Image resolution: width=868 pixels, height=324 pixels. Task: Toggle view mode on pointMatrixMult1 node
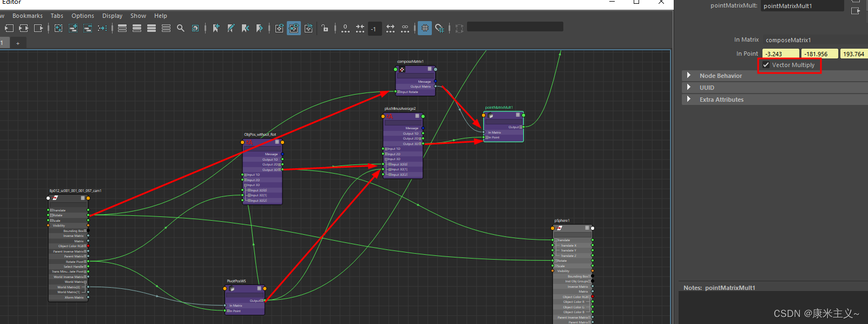[x=517, y=115]
